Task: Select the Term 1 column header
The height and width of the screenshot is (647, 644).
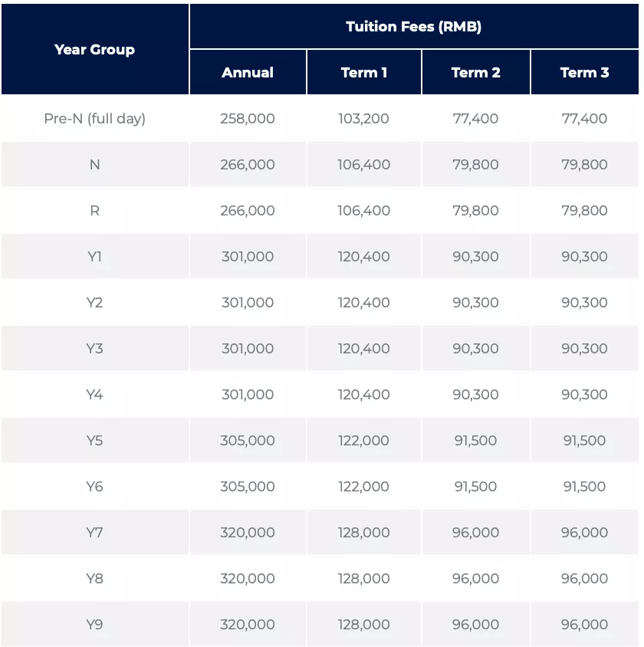Action: pos(364,73)
